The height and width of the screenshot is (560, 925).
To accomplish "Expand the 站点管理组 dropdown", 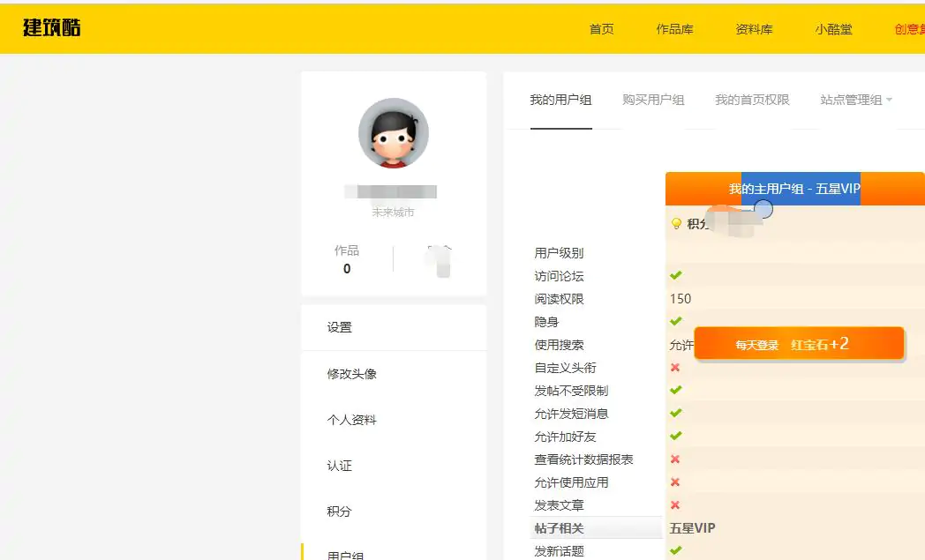I will (855, 100).
